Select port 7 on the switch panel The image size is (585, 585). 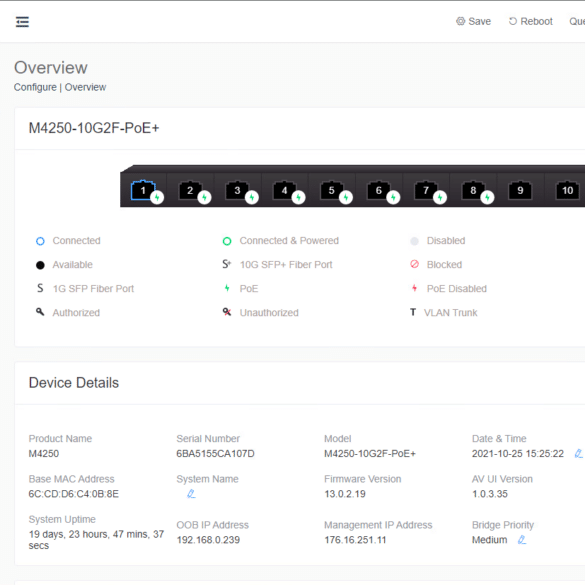(x=426, y=190)
